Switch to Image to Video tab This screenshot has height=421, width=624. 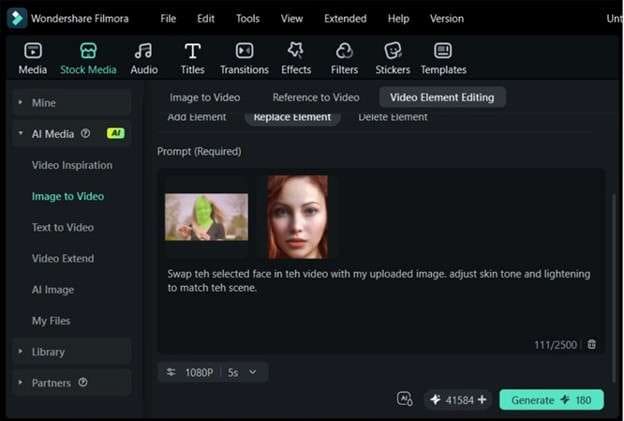point(205,97)
